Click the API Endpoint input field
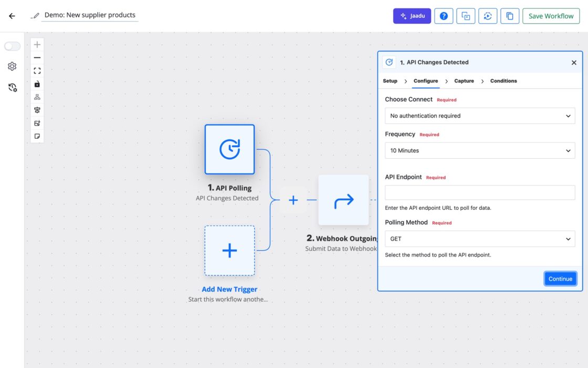This screenshot has height=368, width=588. [x=480, y=192]
